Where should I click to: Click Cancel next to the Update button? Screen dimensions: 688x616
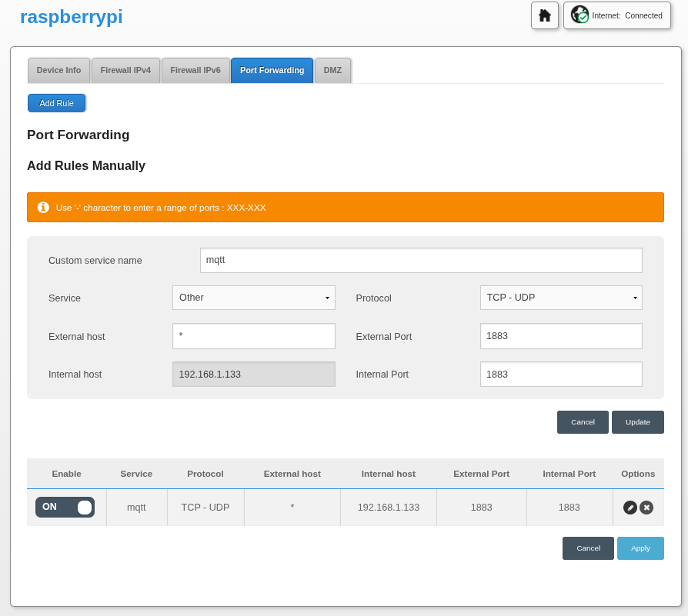(583, 422)
